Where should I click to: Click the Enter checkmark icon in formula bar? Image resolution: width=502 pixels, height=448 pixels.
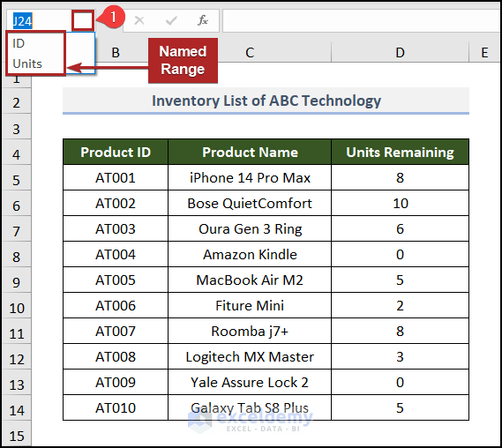171,21
